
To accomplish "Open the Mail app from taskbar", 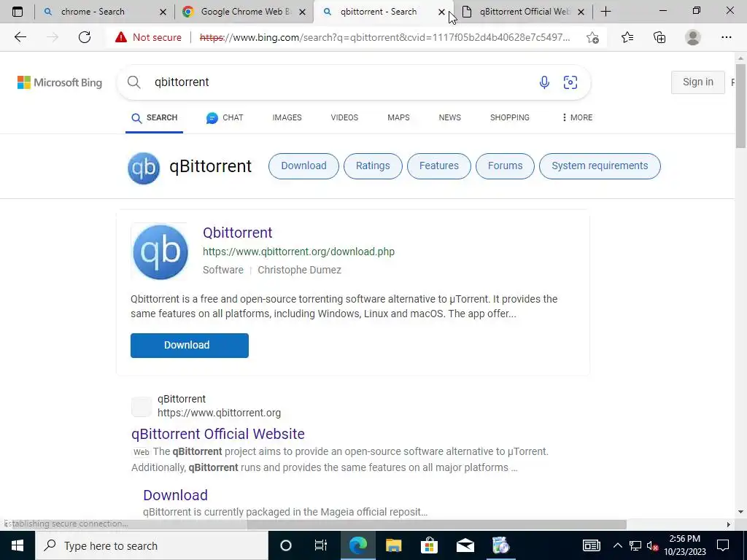I will pyautogui.click(x=465, y=545).
